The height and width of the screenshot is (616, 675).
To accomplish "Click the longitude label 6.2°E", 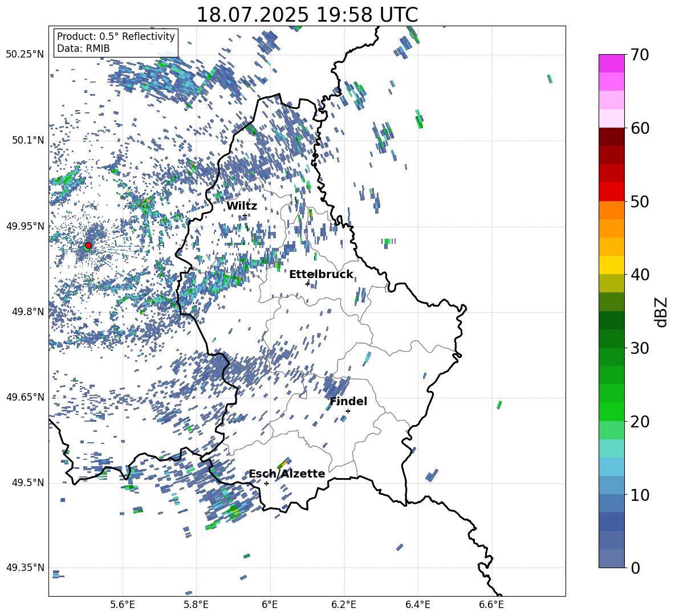I will click(x=344, y=605).
